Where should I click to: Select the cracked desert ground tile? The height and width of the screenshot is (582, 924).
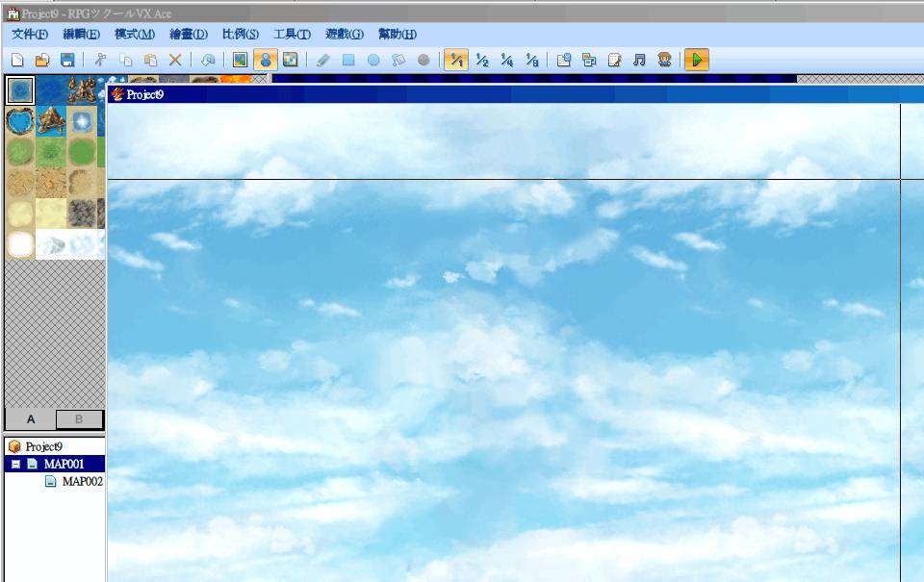click(x=51, y=182)
